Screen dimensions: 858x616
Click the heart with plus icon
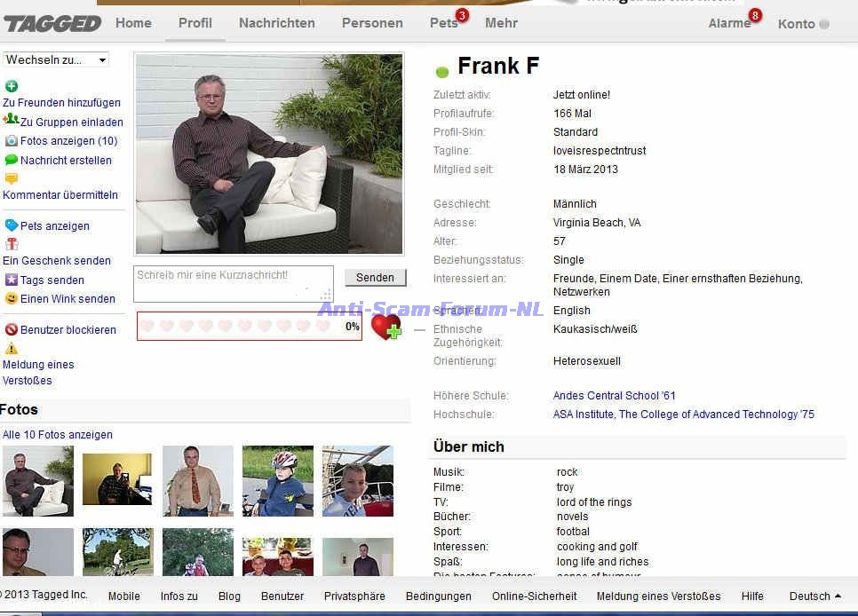(x=386, y=327)
